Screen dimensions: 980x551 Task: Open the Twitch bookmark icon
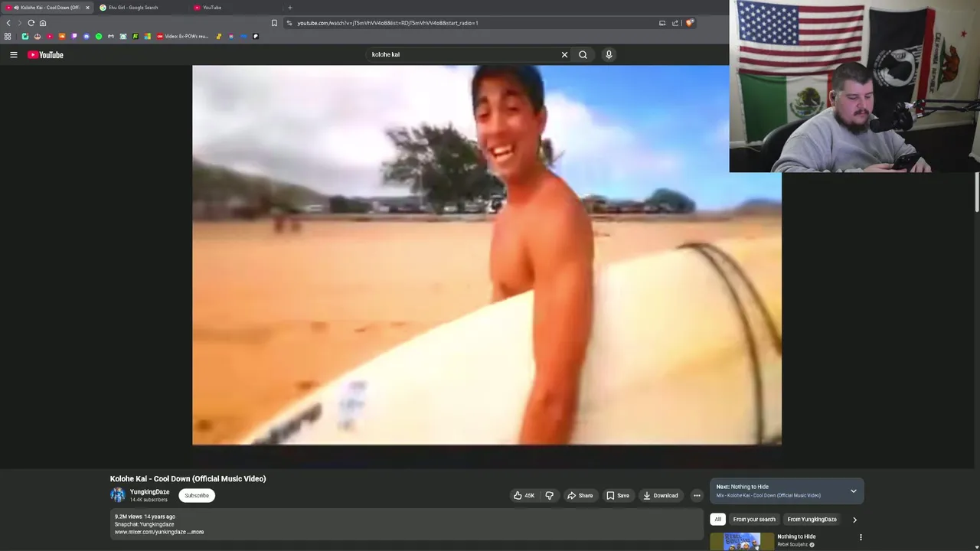click(x=74, y=36)
